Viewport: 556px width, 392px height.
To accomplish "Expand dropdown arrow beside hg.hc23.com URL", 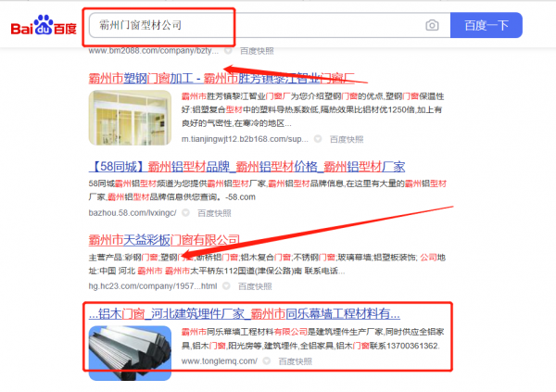I will [226, 286].
